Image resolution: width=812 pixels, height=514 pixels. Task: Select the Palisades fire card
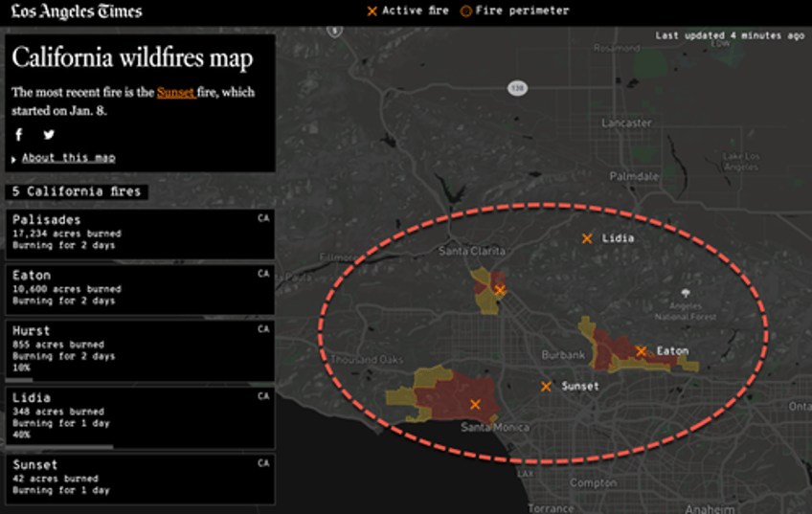140,234
